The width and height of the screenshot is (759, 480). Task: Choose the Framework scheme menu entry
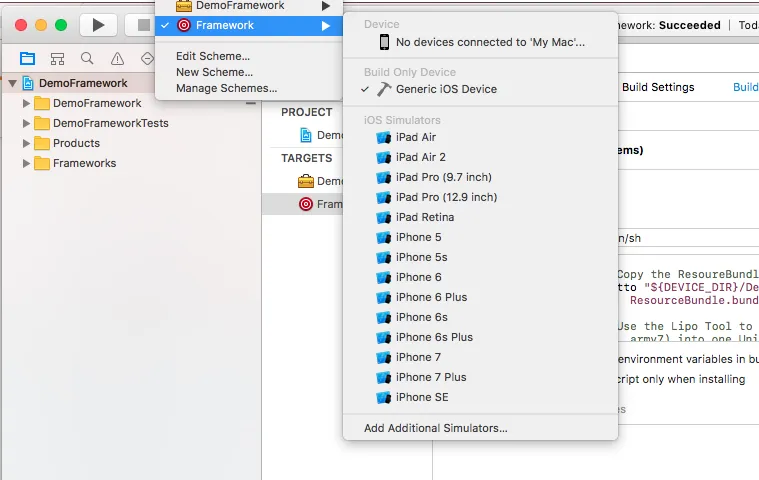coord(249,25)
